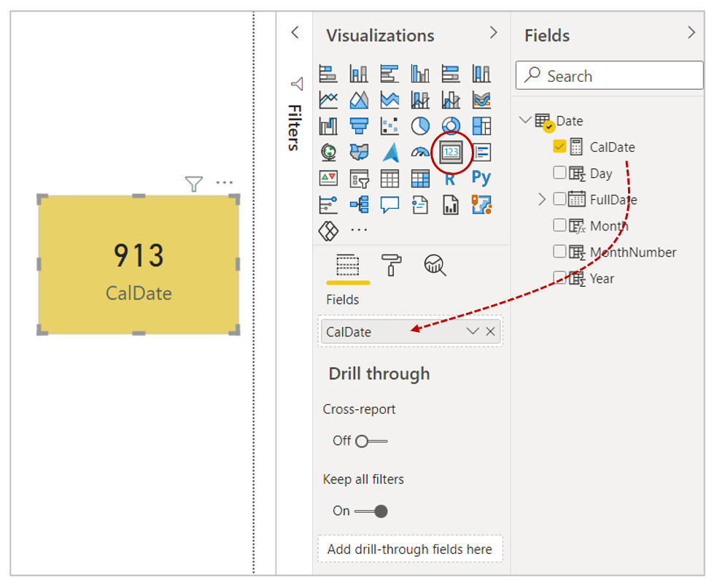Uncheck the CalDate field checkbox

click(x=559, y=147)
